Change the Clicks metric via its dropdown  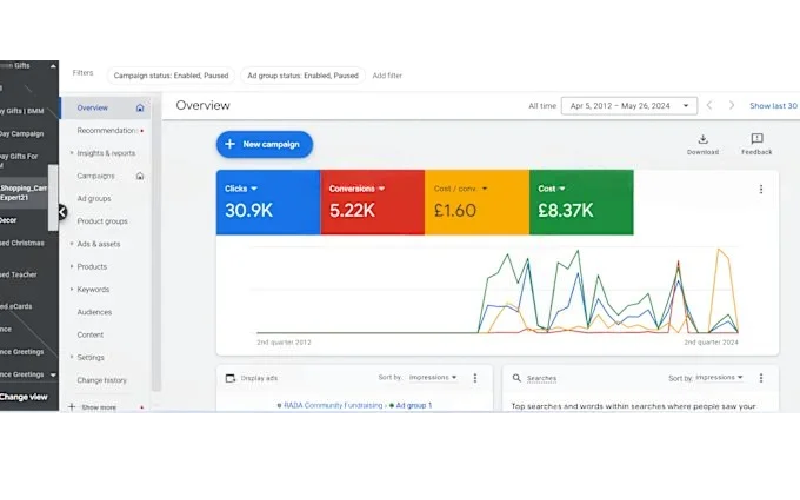(254, 188)
